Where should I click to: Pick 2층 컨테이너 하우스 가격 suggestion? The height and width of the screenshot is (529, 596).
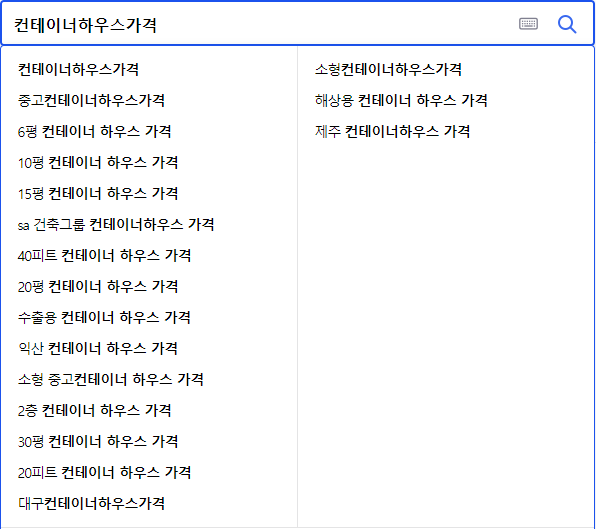click(94, 410)
